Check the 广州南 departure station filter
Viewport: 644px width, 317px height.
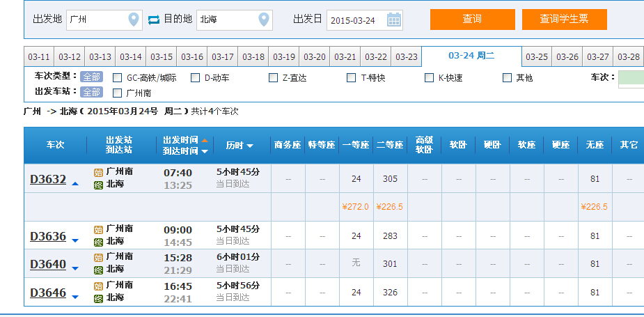(118, 93)
